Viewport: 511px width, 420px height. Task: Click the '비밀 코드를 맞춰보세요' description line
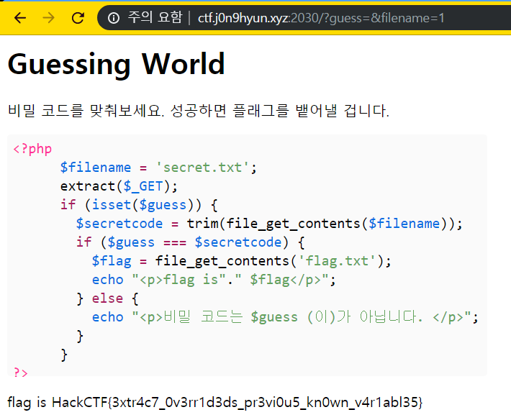click(x=198, y=111)
